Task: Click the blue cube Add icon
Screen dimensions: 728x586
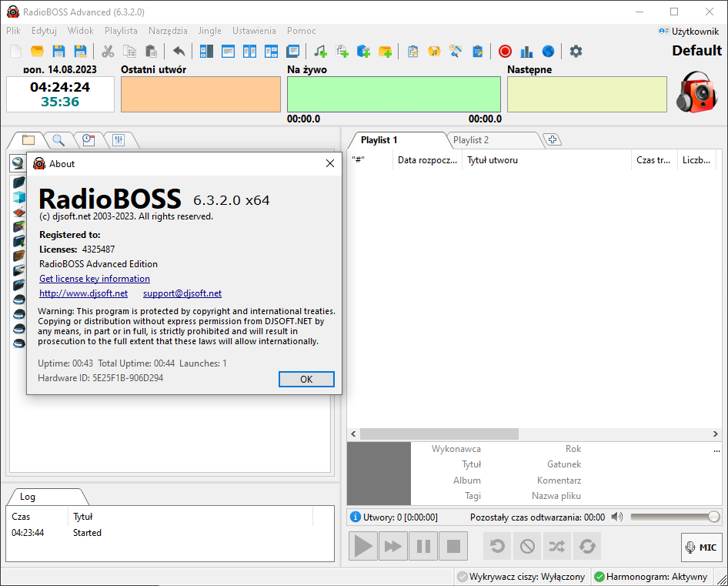Action: pyautogui.click(x=363, y=51)
